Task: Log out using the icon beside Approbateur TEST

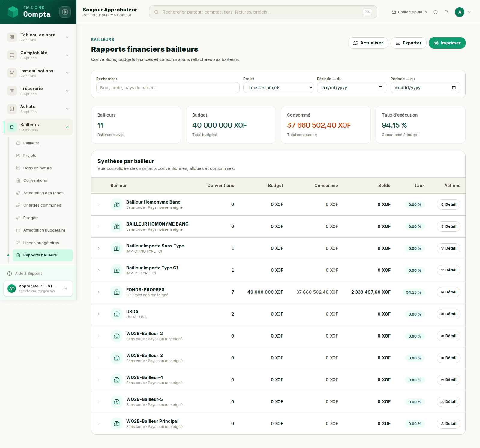Action: pos(65,289)
